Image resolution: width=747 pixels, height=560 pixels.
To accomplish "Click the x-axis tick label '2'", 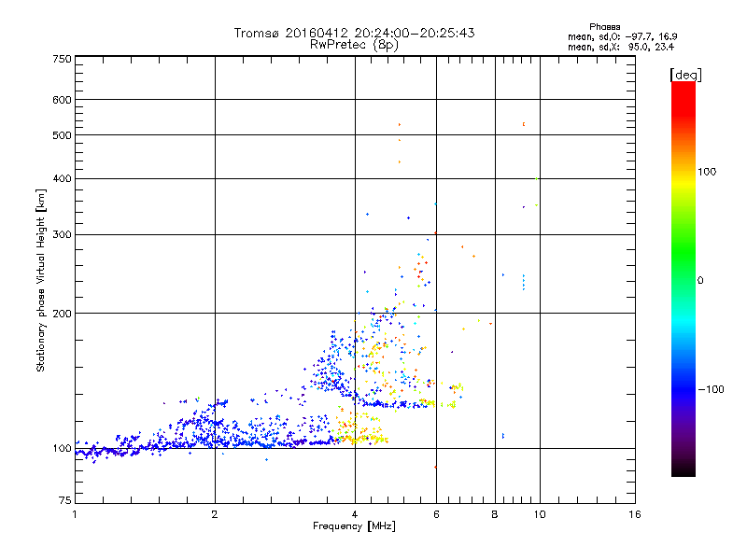I will click(215, 514).
